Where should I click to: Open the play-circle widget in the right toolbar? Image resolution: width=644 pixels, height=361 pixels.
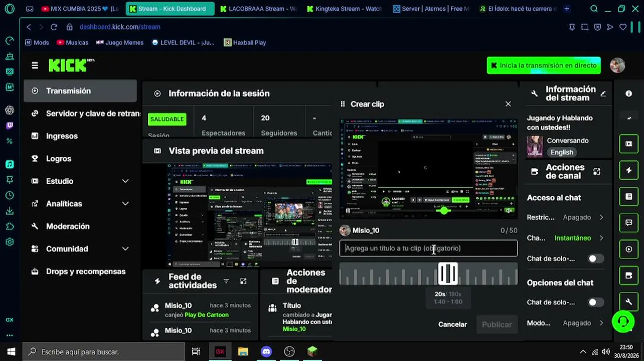(x=629, y=249)
